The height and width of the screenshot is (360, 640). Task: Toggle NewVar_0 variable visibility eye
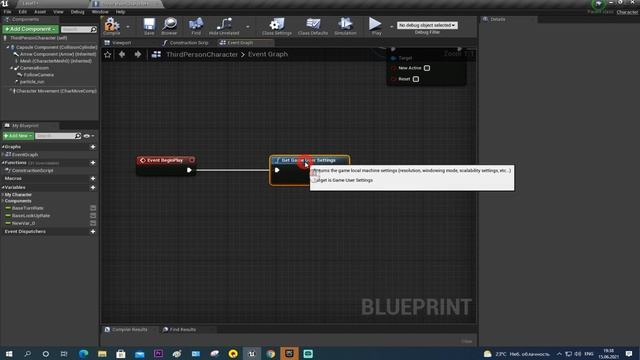click(93, 223)
